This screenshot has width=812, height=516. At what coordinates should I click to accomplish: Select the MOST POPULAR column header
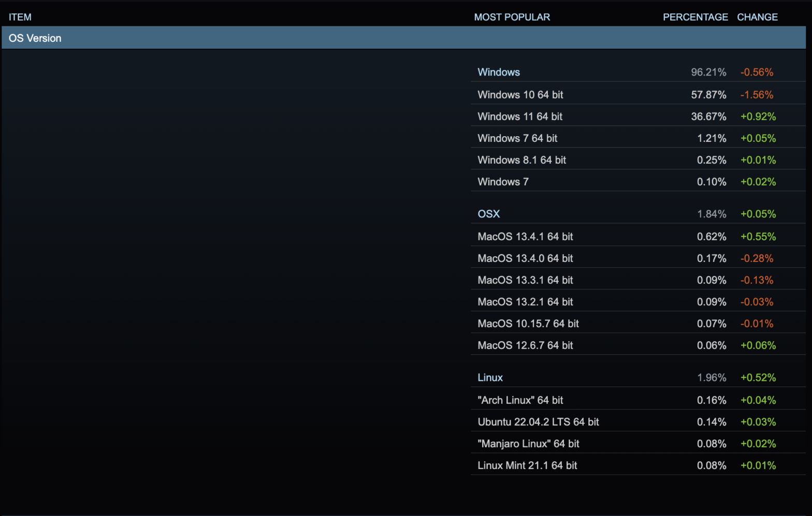click(512, 17)
